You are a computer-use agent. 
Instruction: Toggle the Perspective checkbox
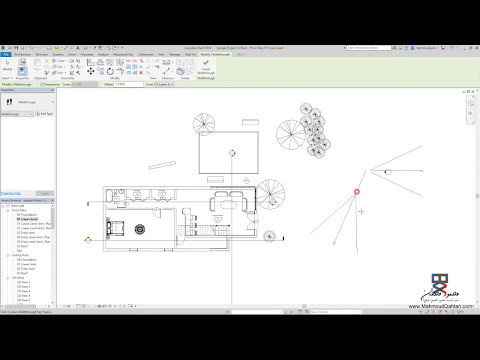pos(42,84)
